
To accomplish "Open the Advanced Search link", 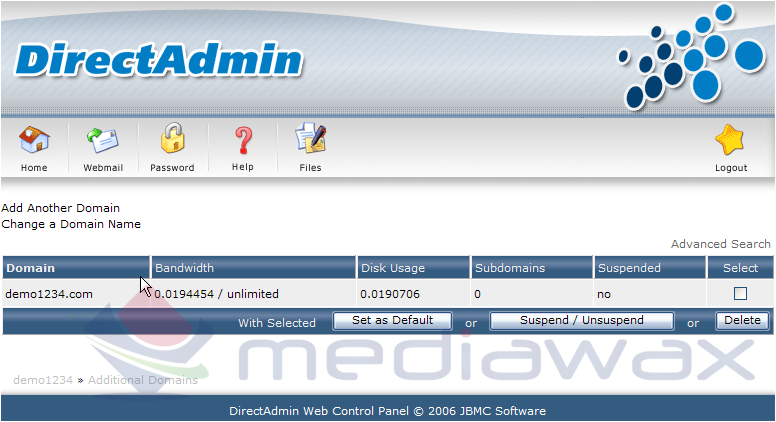I will pos(721,244).
